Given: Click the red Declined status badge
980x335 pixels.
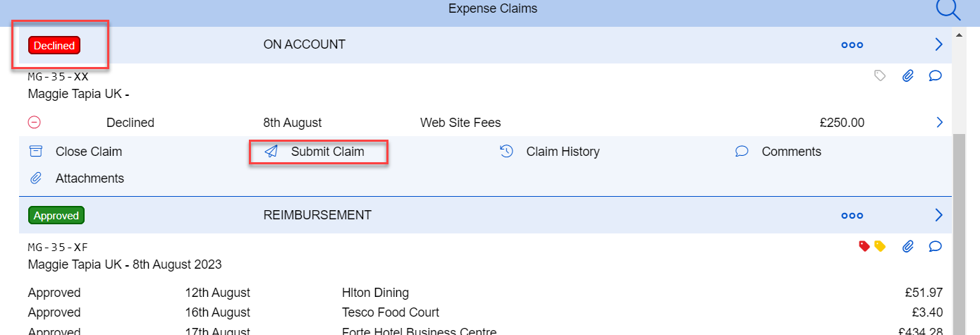Looking at the screenshot, I should click(54, 45).
